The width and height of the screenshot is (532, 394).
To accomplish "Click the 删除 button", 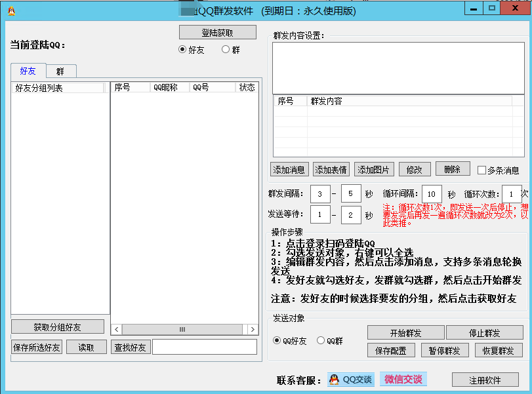I will pyautogui.click(x=453, y=168).
